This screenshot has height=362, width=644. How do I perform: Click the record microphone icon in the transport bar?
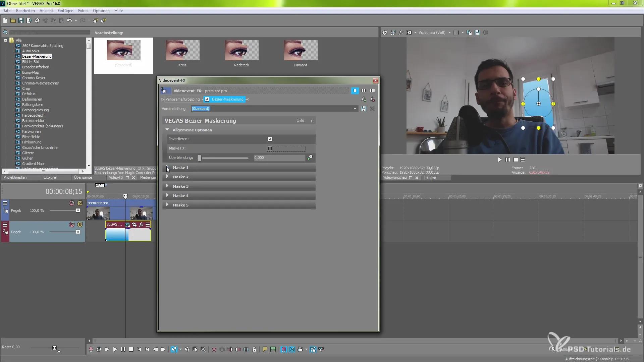[x=91, y=349]
